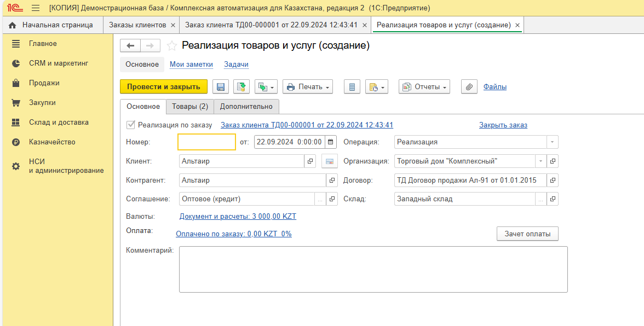Click the 'Провести и закрыть' button
The image size is (644, 326).
point(164,87)
